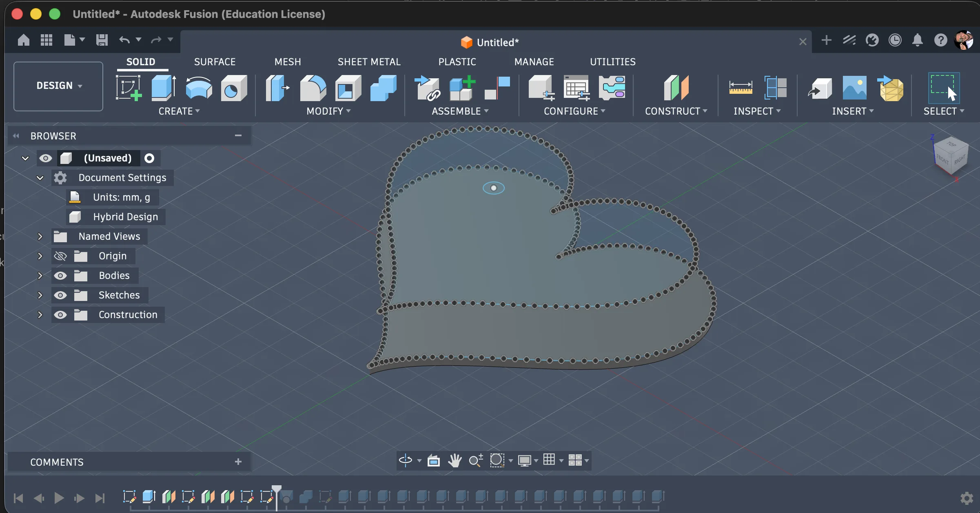980x513 pixels.
Task: Switch to the UTILITIES tab
Action: [613, 62]
